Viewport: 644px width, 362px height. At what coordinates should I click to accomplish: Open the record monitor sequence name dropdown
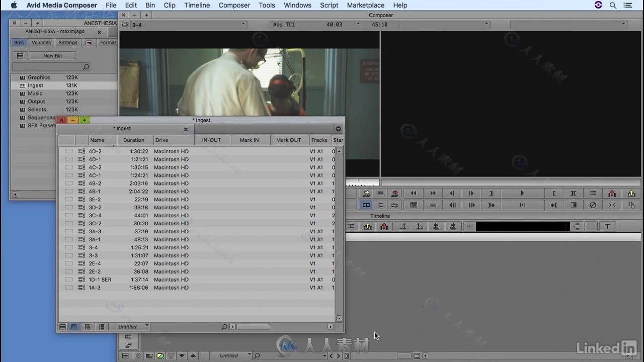pos(568,24)
